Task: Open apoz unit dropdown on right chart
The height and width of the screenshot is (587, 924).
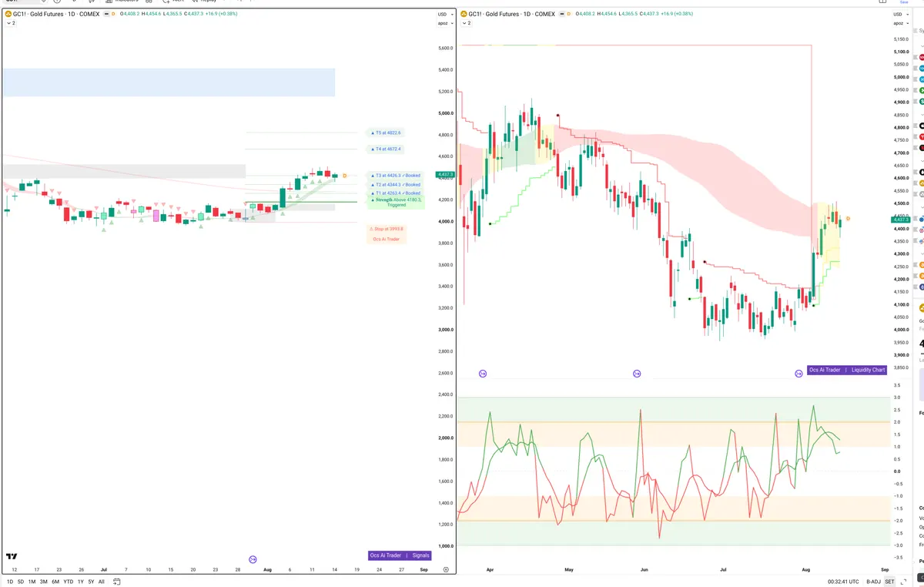Action: 899,23
